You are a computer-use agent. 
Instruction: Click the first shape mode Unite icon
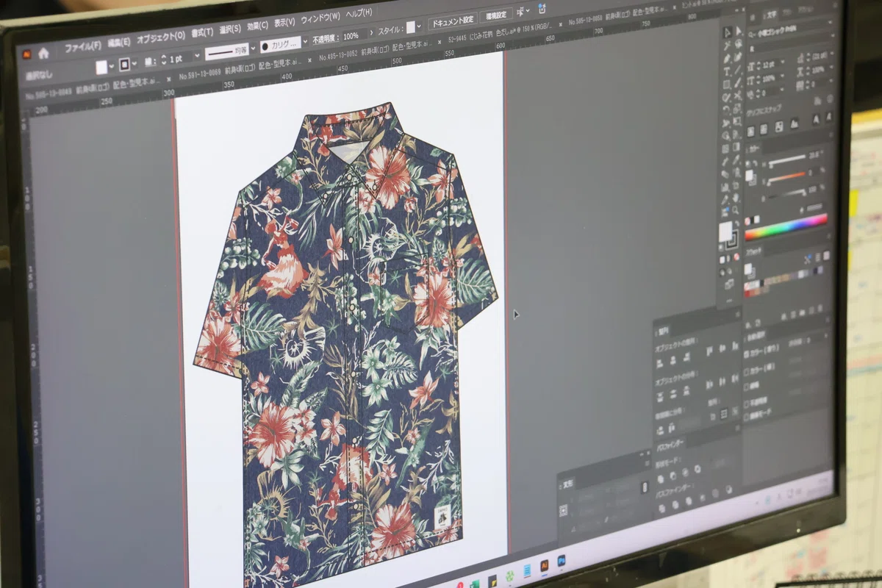[x=661, y=479]
